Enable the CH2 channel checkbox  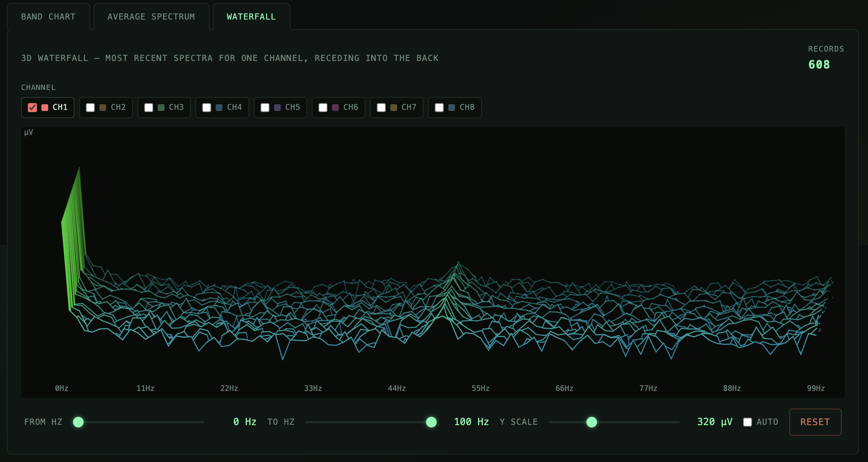point(90,108)
